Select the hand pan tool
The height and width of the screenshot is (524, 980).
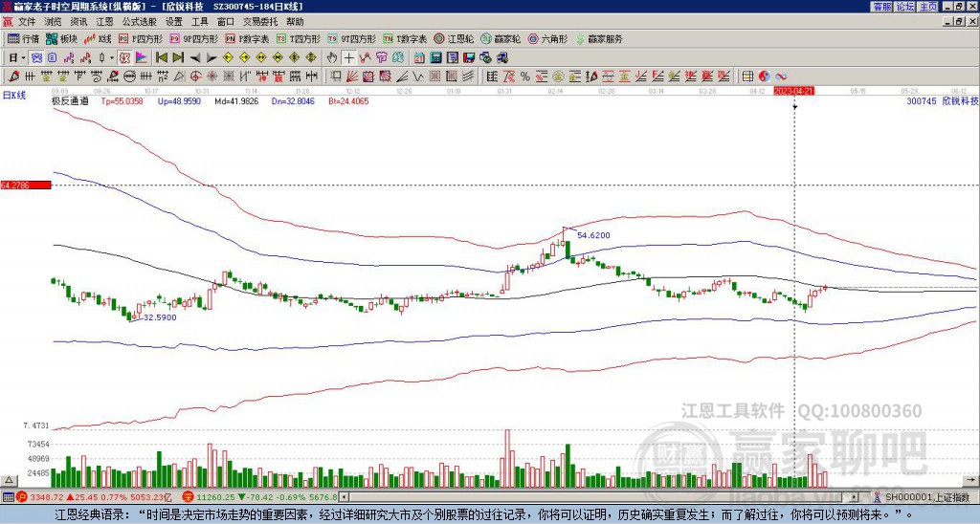point(332,58)
